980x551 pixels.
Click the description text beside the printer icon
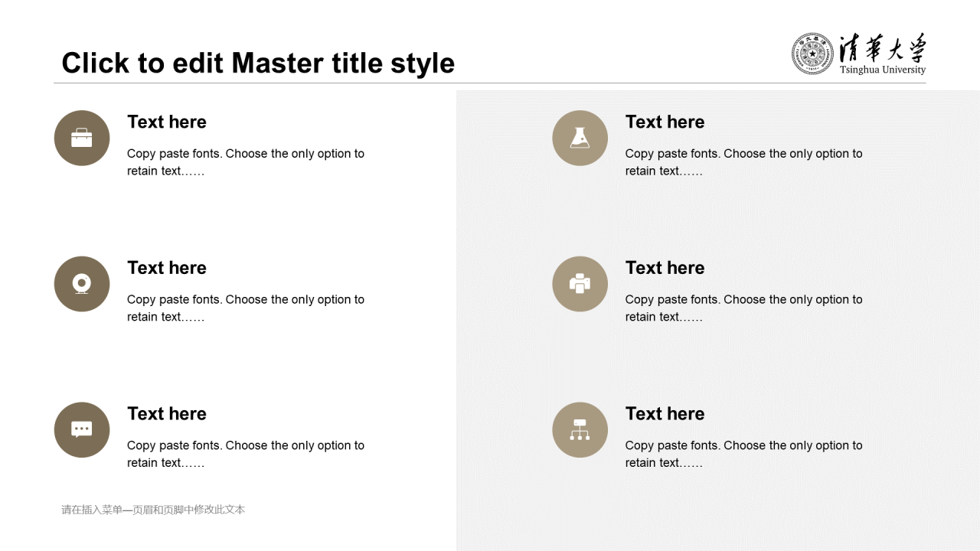pos(743,308)
